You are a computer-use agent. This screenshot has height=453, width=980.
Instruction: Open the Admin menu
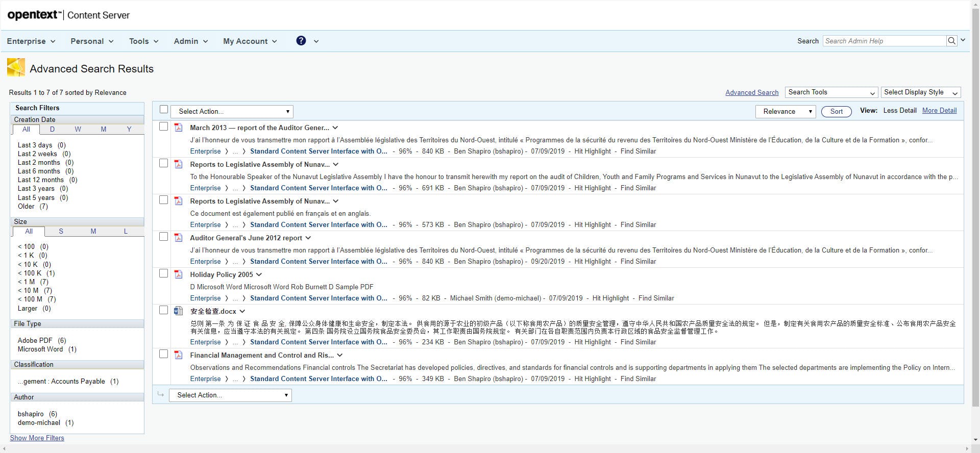[x=190, y=41]
